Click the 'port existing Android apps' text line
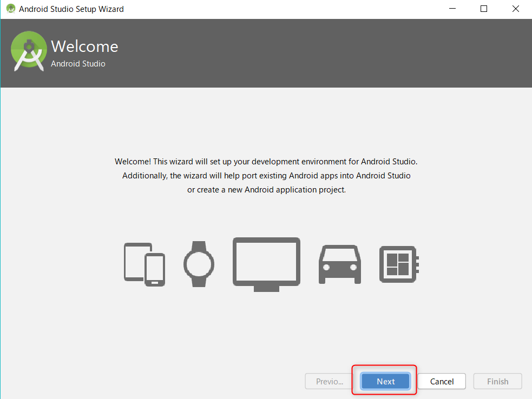Viewport: 532px width, 399px height. coord(266,176)
